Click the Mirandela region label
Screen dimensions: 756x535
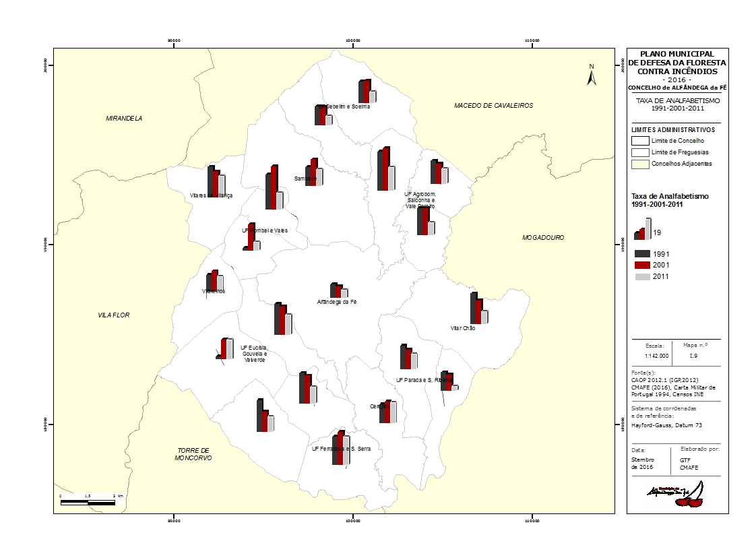pos(124,118)
